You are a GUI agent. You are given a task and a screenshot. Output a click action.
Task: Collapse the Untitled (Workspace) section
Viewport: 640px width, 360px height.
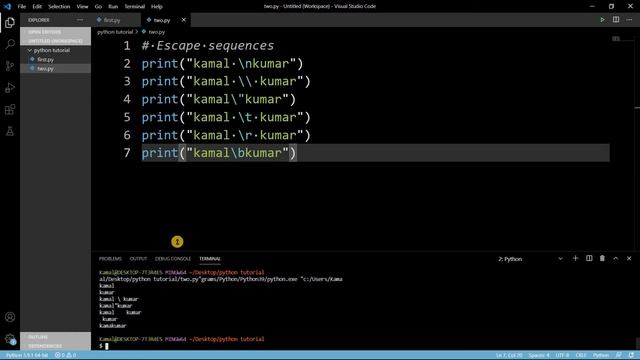[x=56, y=41]
